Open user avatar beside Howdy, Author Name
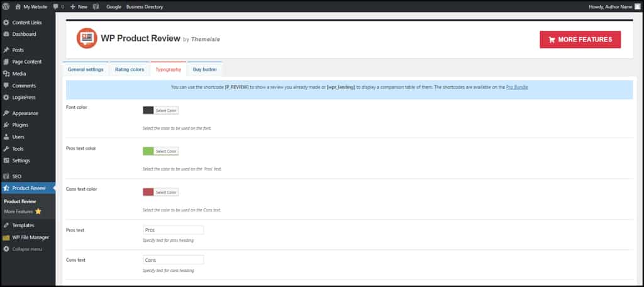 click(x=638, y=6)
